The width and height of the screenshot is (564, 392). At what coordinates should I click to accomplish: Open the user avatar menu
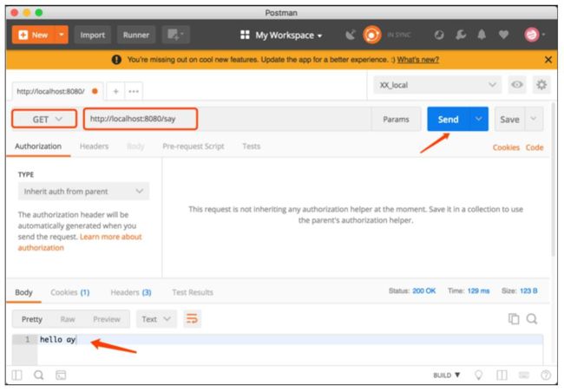point(534,35)
